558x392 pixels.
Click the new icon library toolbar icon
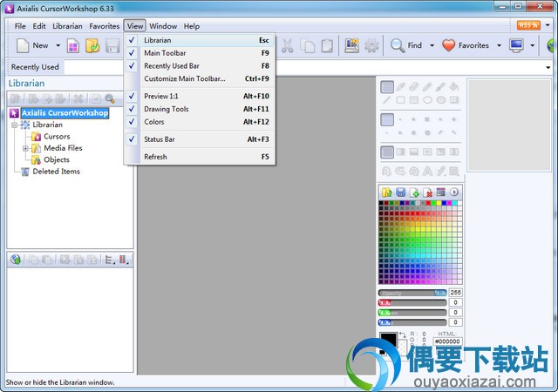point(73,46)
